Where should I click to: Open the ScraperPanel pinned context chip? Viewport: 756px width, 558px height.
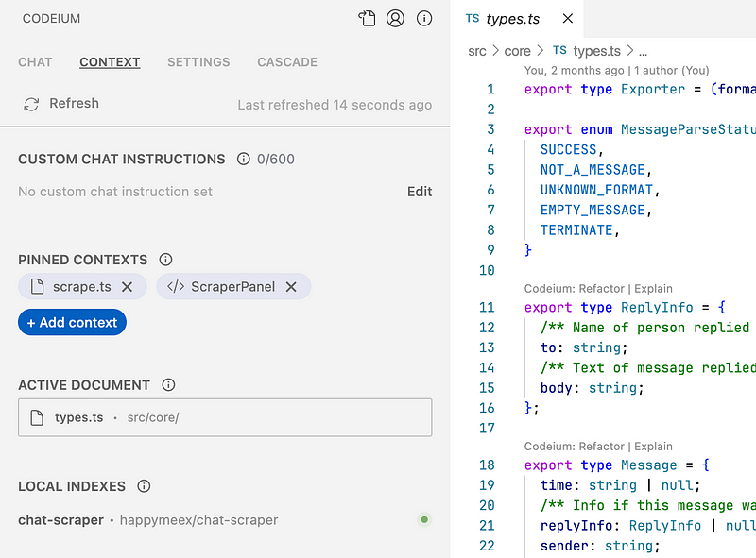pos(232,287)
